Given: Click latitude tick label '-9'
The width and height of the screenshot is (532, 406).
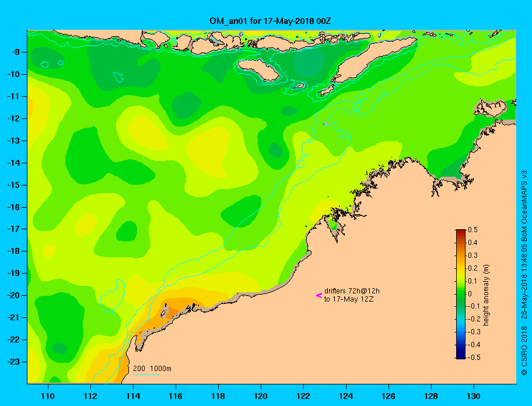Looking at the screenshot, I should (x=15, y=52).
